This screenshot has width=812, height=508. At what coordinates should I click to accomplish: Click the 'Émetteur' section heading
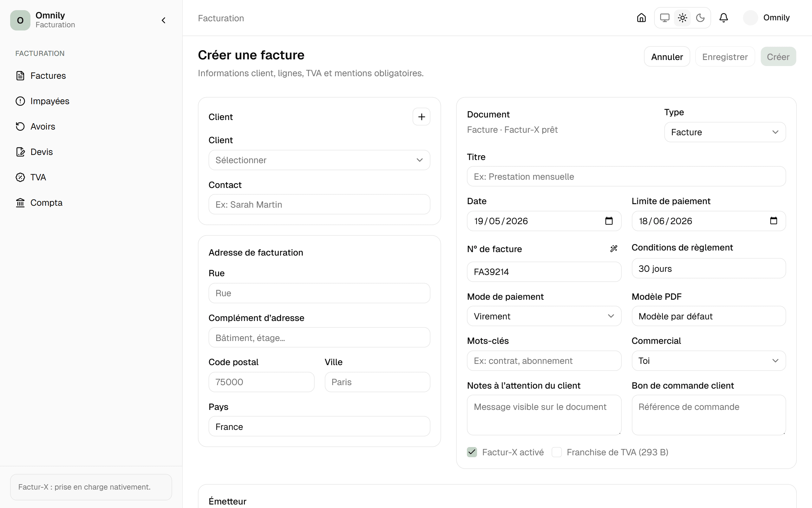tap(227, 501)
